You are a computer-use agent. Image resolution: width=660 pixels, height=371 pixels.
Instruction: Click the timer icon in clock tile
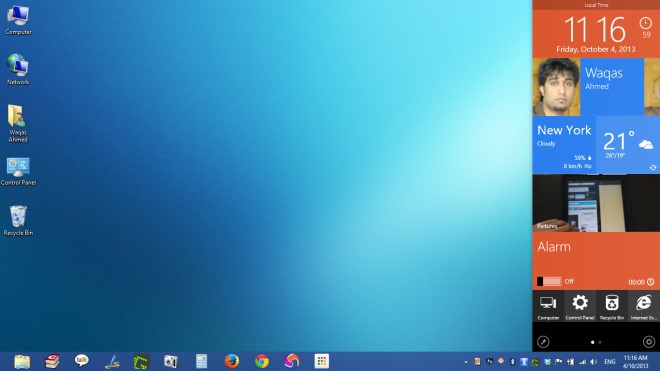pyautogui.click(x=646, y=23)
